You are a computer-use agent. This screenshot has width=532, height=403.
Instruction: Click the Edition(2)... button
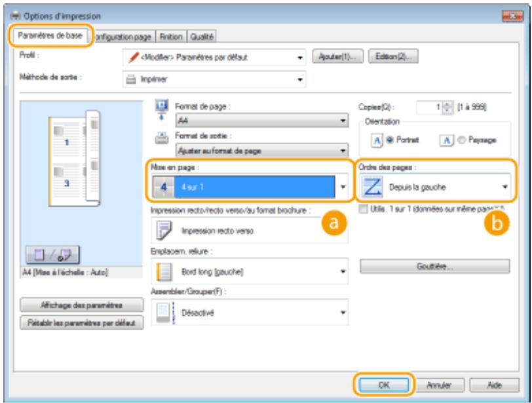393,56
